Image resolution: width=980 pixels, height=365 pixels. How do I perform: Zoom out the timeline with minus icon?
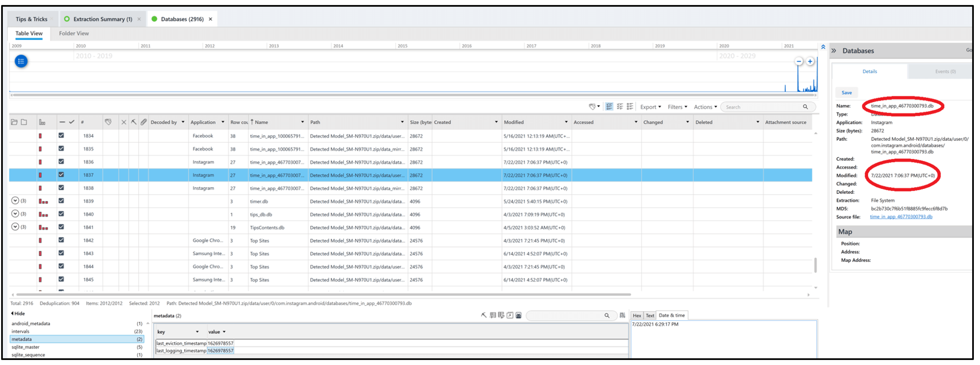pos(799,61)
